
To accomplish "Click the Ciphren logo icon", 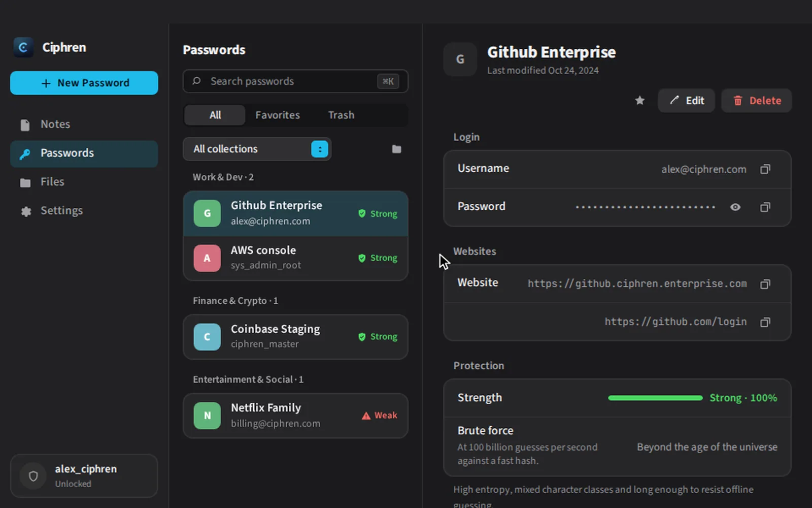I will pos(23,47).
